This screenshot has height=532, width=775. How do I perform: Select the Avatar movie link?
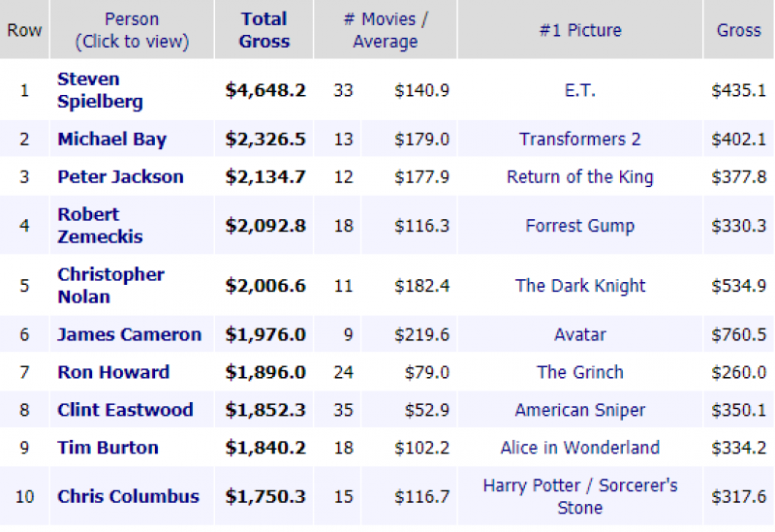(579, 335)
